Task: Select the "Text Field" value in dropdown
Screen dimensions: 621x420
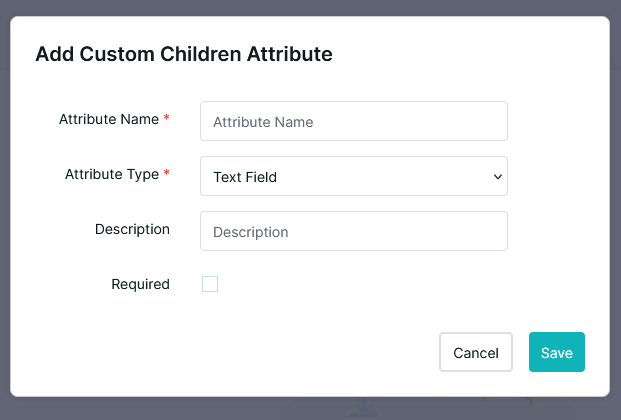Action: [x=245, y=177]
